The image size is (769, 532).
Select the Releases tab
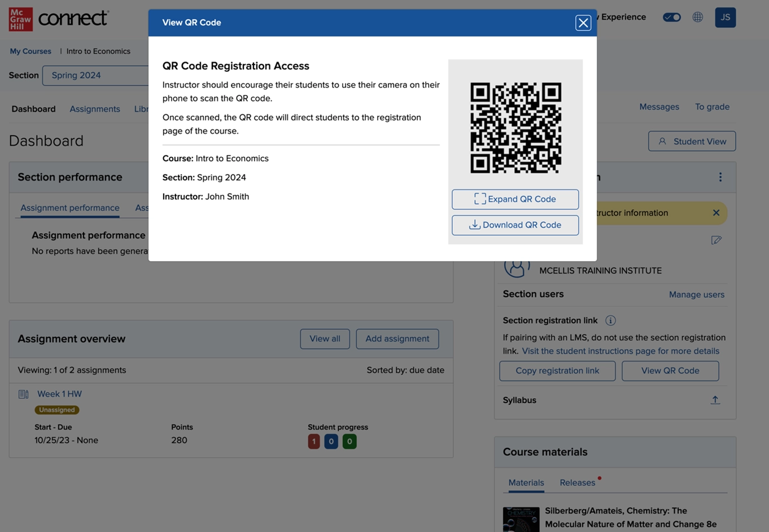(578, 483)
